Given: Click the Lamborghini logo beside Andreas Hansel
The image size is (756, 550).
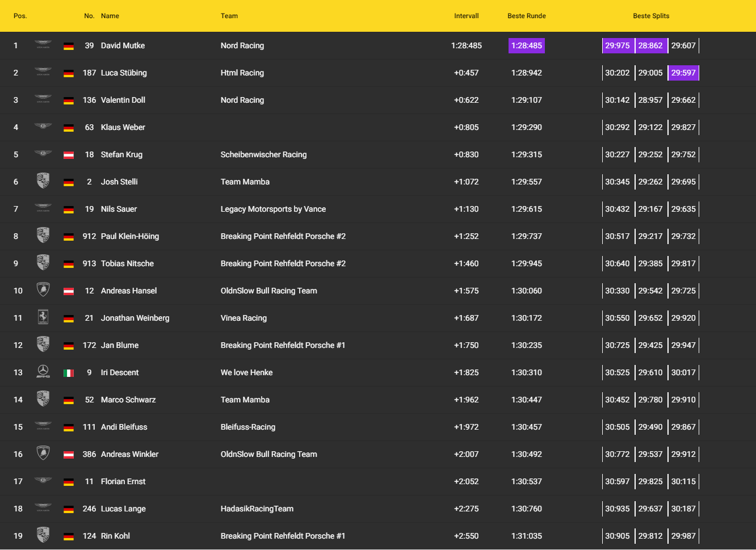Looking at the screenshot, I should point(43,290).
